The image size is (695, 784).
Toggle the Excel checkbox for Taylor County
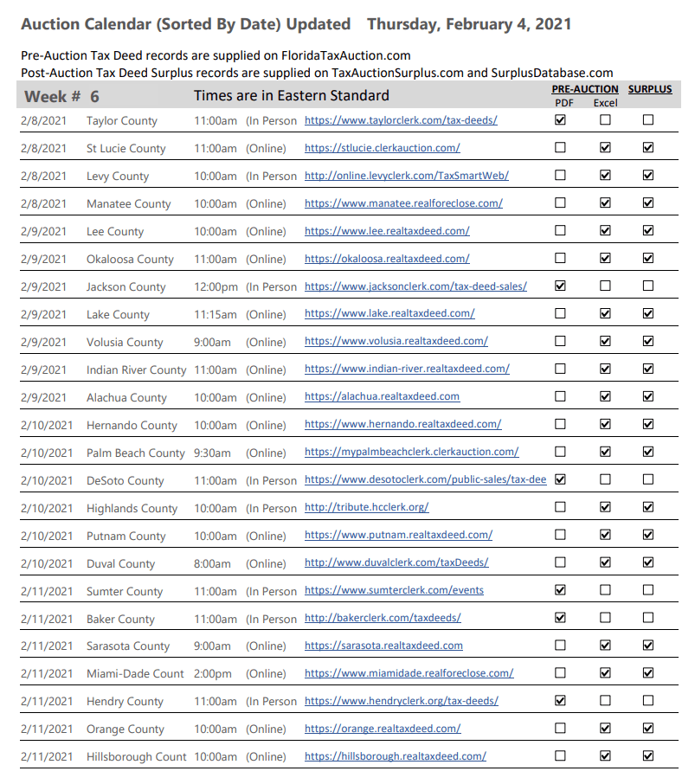tap(605, 120)
